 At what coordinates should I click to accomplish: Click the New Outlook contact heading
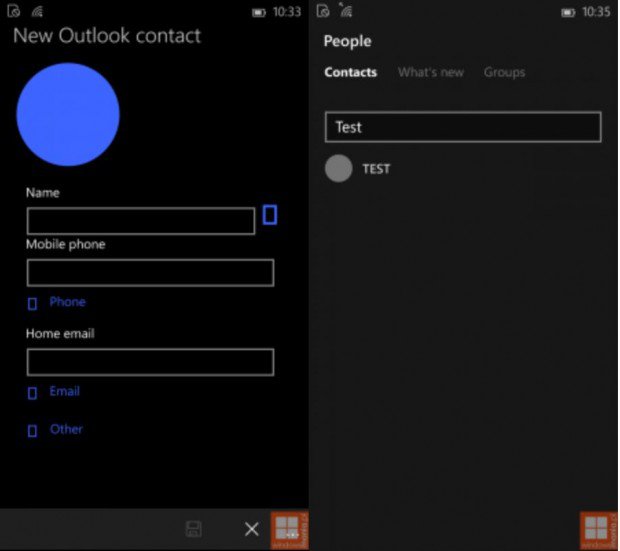[x=107, y=36]
